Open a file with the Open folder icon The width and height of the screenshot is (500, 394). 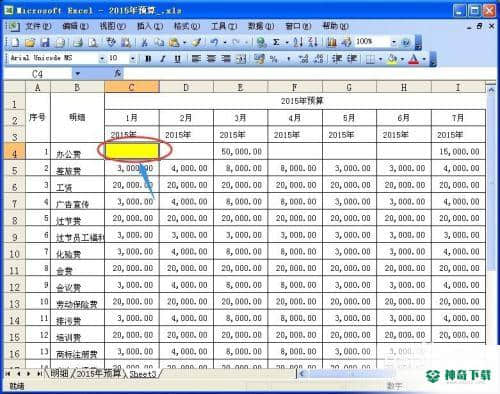click(30, 42)
